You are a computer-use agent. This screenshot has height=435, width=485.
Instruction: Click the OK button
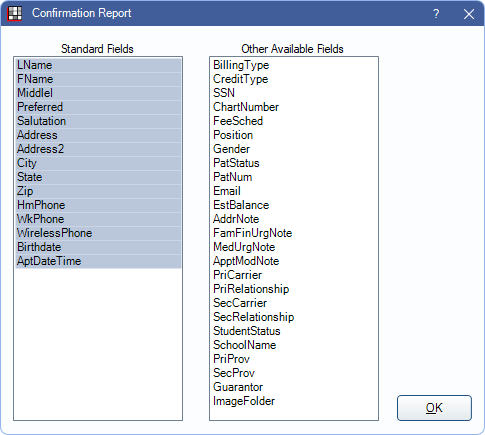434,408
